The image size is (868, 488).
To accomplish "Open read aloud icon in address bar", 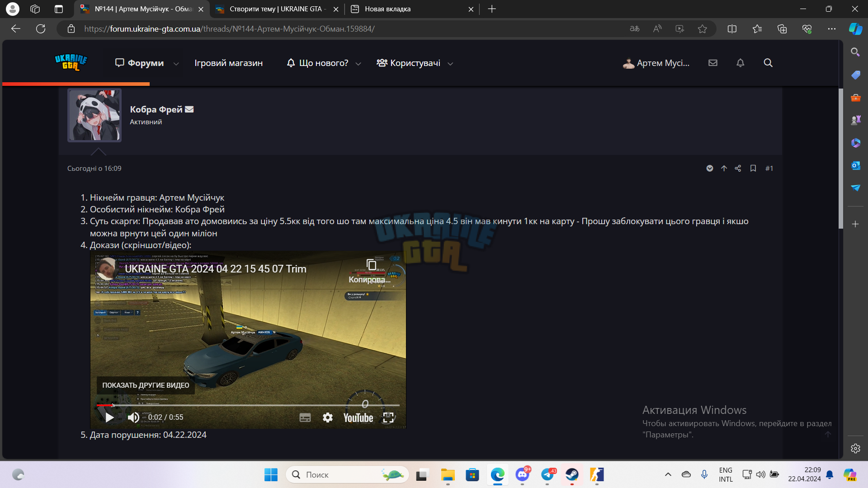I will pos(657,29).
